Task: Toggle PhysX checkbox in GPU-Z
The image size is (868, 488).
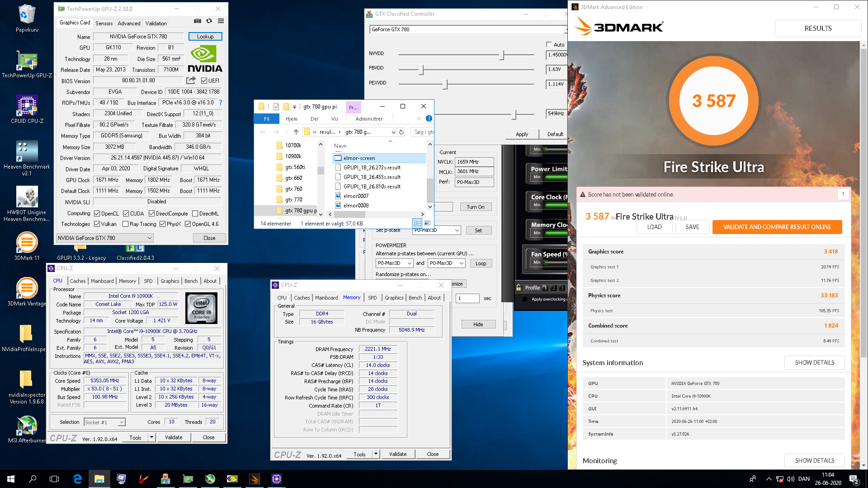Action: (x=162, y=224)
